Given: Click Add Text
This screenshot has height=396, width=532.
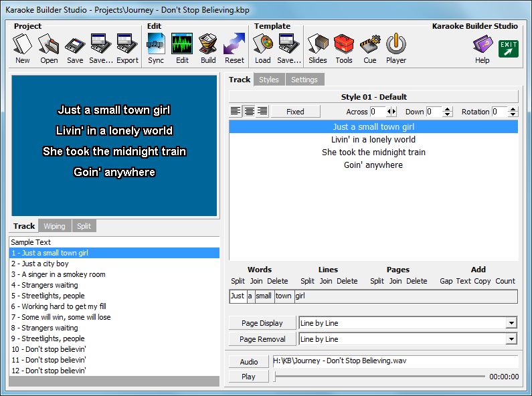Looking at the screenshot, I should [x=464, y=281].
